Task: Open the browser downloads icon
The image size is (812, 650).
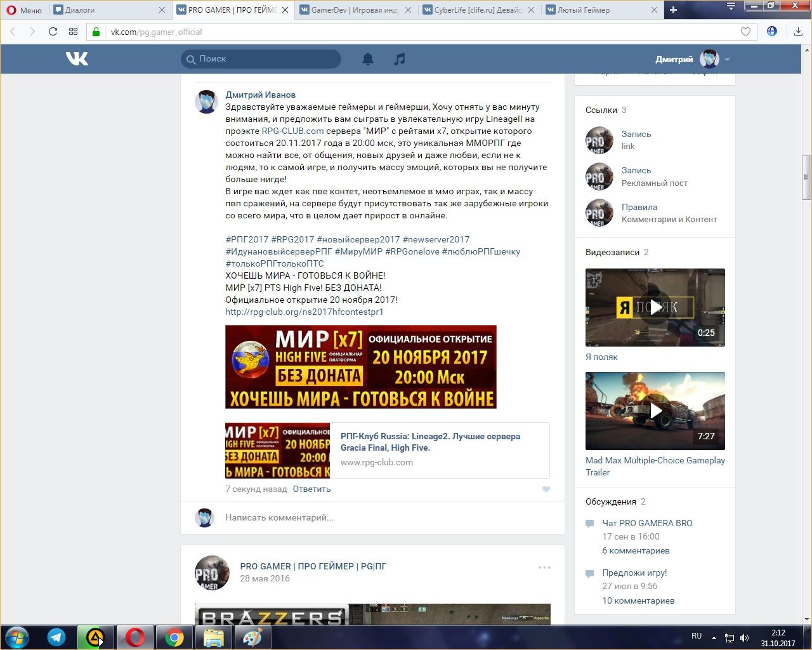Action: coord(798,32)
